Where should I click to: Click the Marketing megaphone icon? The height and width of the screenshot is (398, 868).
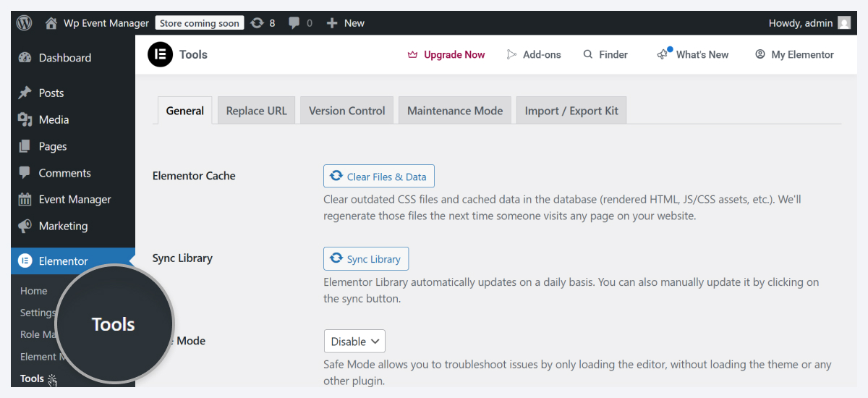tap(25, 226)
